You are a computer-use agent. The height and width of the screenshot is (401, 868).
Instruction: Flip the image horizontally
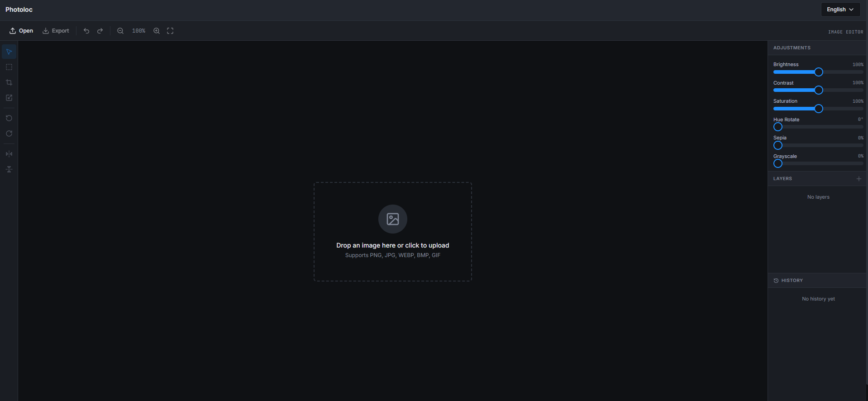(9, 154)
